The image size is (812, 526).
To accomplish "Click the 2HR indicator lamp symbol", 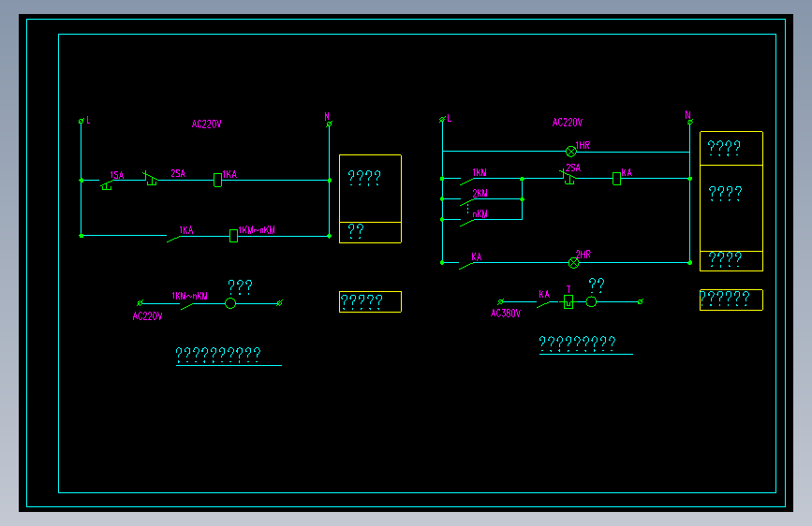I will (573, 263).
